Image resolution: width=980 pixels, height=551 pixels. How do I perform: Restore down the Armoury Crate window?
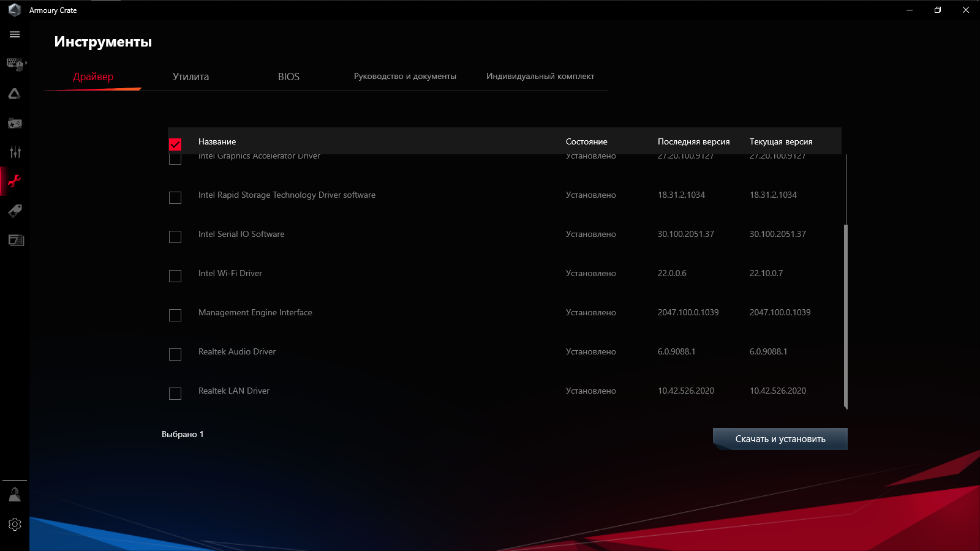(x=938, y=10)
